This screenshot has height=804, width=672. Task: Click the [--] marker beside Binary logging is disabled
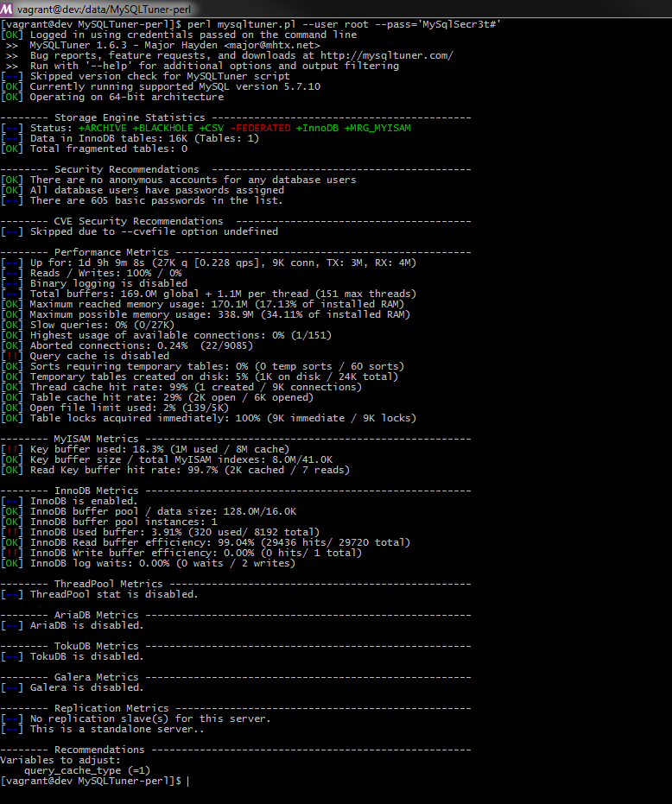[12, 283]
